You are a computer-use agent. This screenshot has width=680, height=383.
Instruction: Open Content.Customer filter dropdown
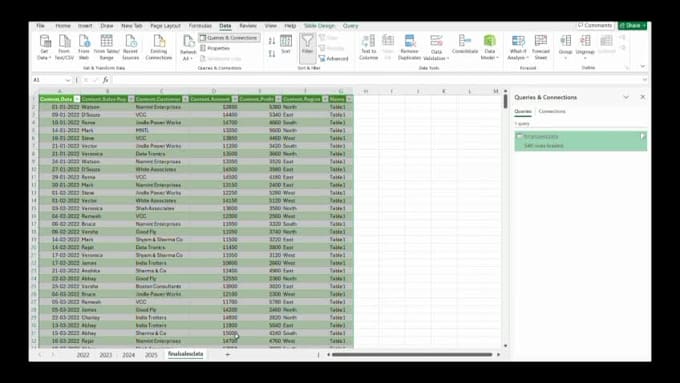pos(185,99)
